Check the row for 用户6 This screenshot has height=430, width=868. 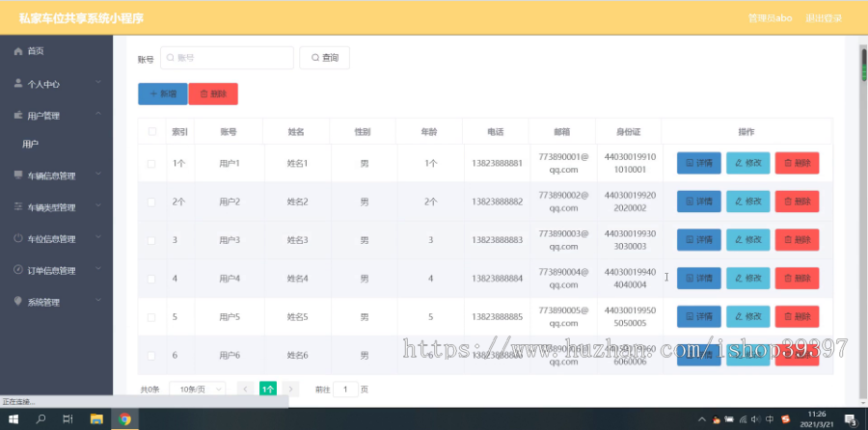point(151,356)
